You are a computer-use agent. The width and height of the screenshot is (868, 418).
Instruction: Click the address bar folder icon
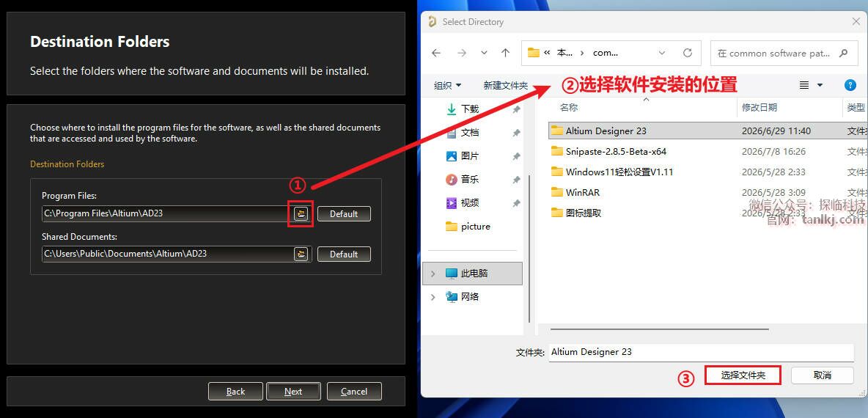coord(533,53)
